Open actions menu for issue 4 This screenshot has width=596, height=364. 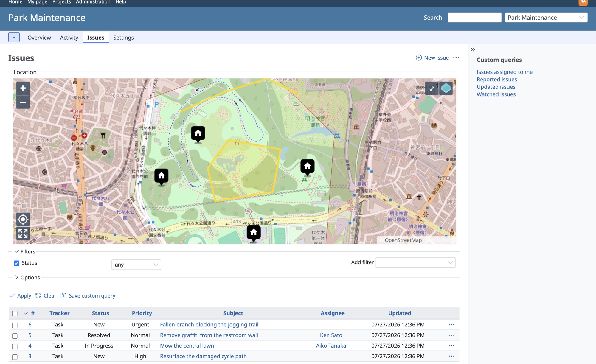tap(451, 346)
